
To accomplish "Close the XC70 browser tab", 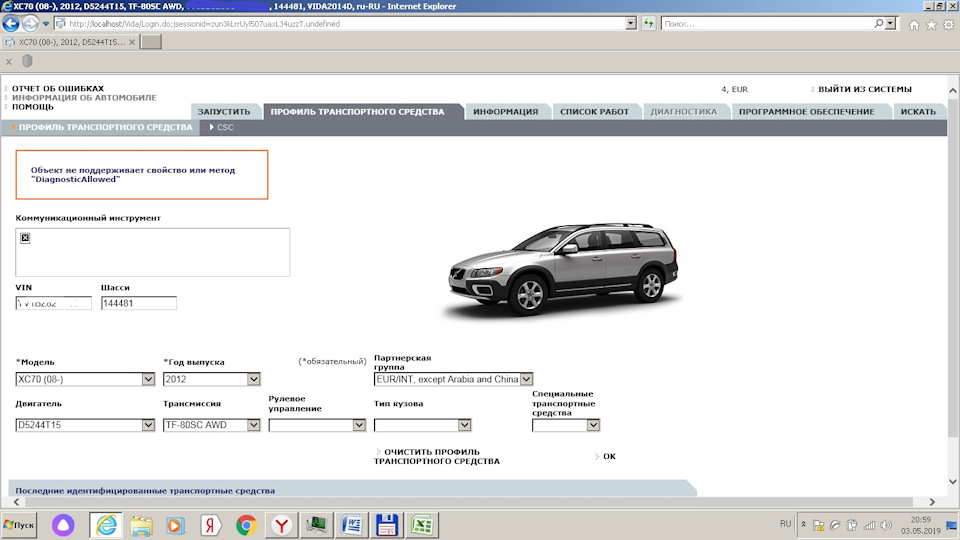I will click(x=132, y=42).
